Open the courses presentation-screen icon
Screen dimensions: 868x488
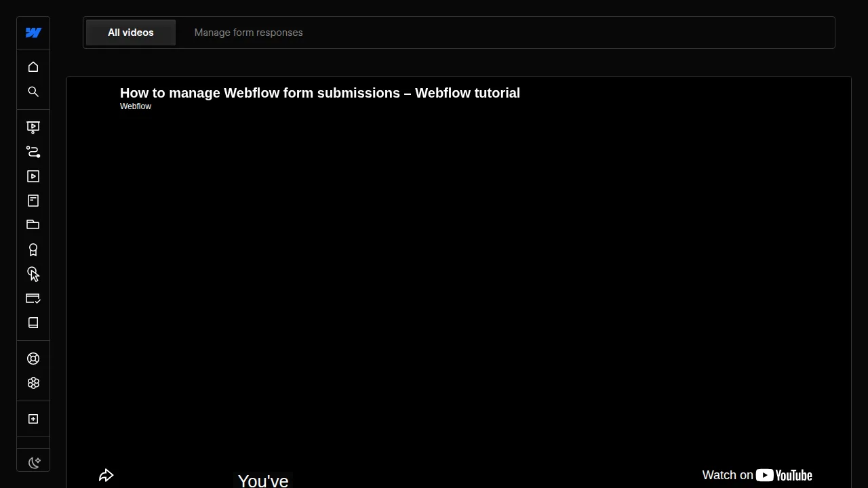point(33,127)
